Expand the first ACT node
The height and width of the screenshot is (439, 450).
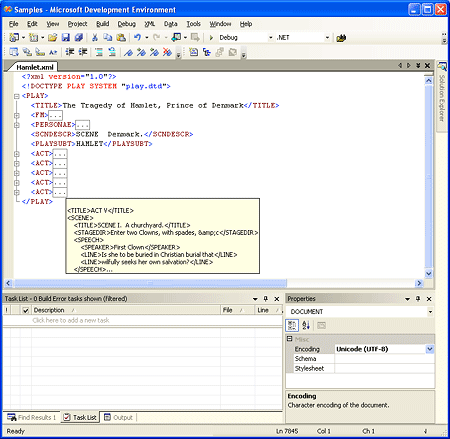(x=17, y=154)
